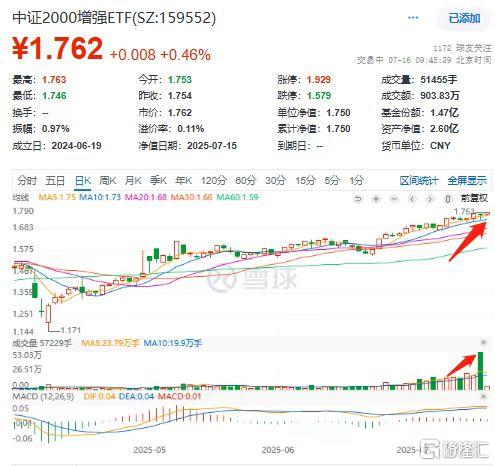Screen dimensions: 495x466
Task: Toggle the 已添加 watchlist button
Action: point(464,18)
